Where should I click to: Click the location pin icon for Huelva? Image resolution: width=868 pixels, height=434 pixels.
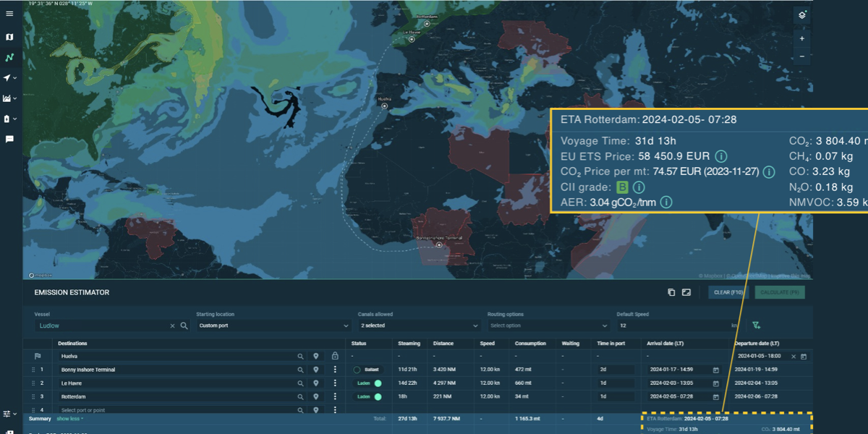(x=315, y=356)
